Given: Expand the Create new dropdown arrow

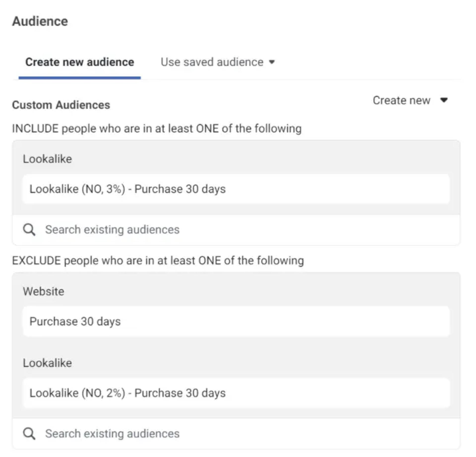Looking at the screenshot, I should click(x=444, y=100).
